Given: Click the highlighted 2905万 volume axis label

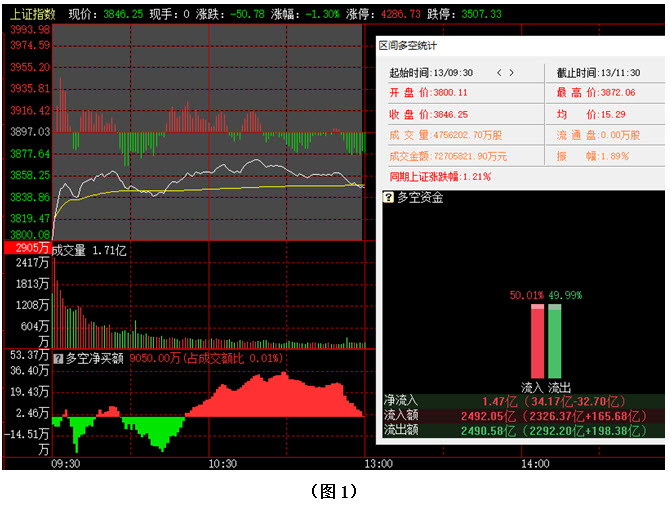Looking at the screenshot, I should coord(25,248).
